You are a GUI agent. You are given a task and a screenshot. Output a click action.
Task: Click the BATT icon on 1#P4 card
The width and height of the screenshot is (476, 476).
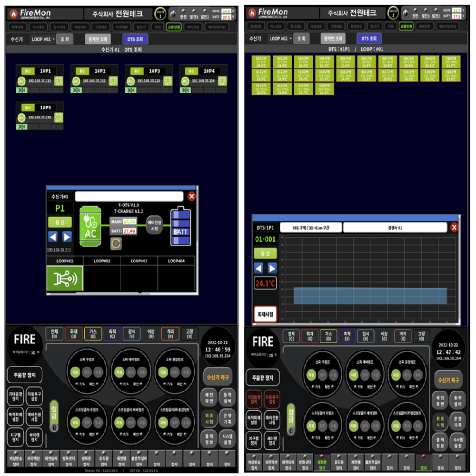tap(222, 81)
